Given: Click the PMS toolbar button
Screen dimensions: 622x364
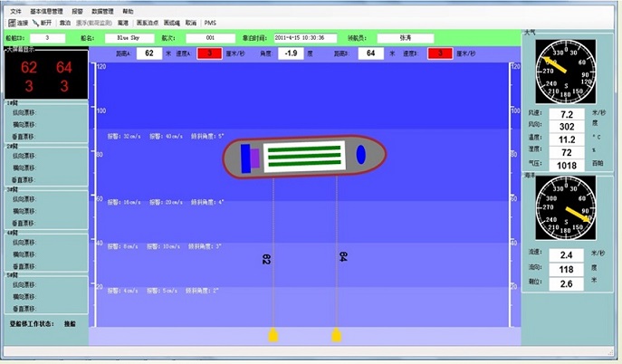Looking at the screenshot, I should (x=210, y=22).
